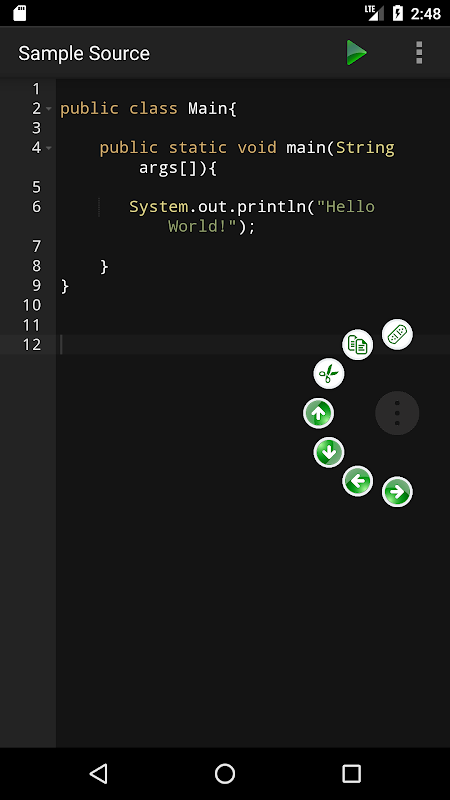Image resolution: width=450 pixels, height=800 pixels.
Task: Click the "public" keyword on line 2
Action: pyautogui.click(x=89, y=109)
